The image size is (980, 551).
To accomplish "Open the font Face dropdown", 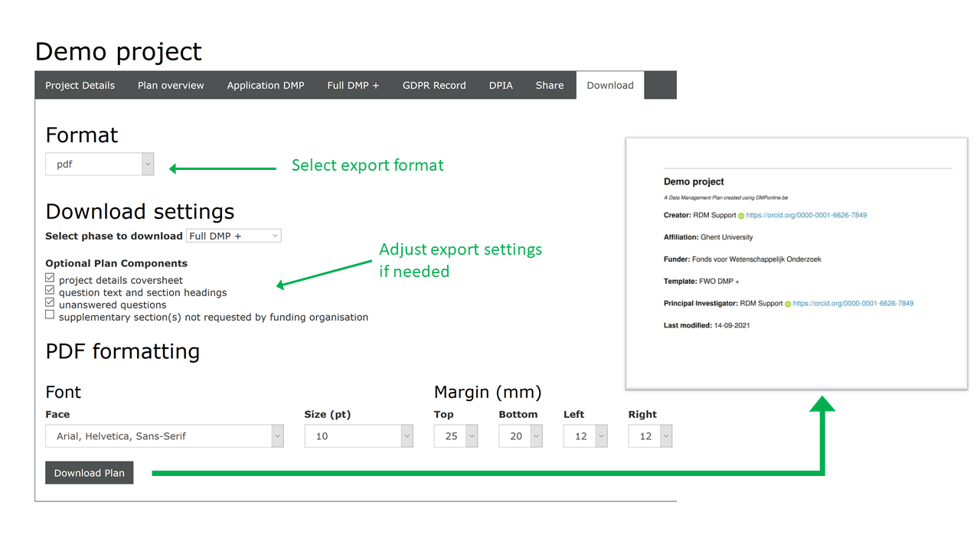I will tap(164, 436).
